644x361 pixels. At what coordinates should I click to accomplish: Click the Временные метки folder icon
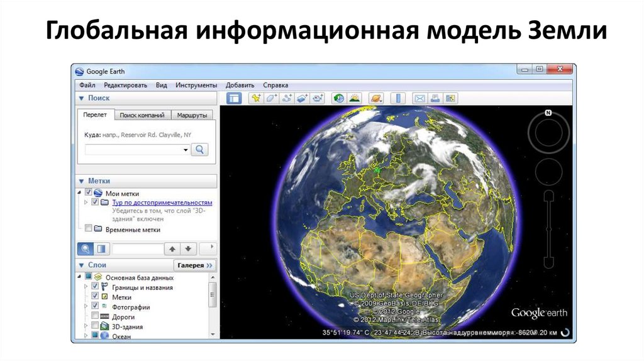point(97,229)
